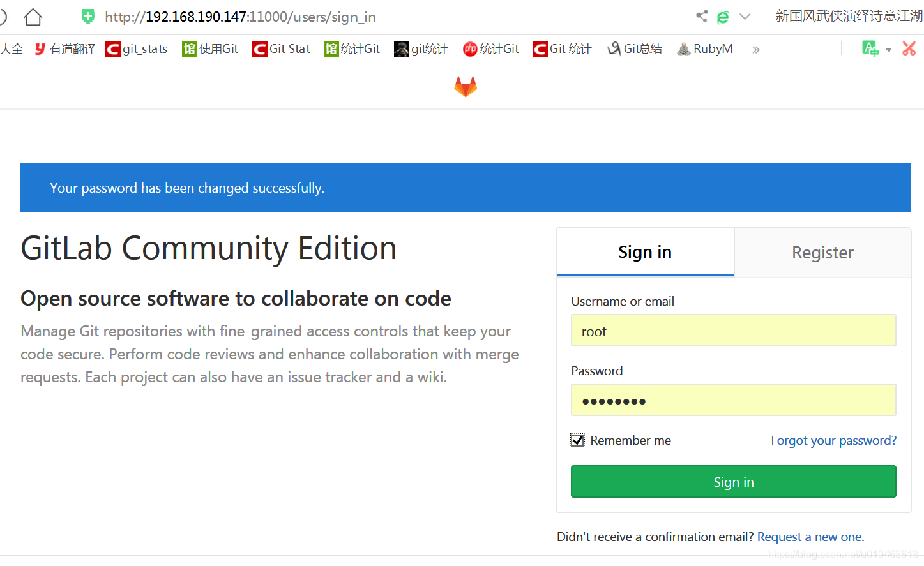Viewport: 924px width, 566px height.
Task: Open the git_stats bookmark
Action: point(137,49)
